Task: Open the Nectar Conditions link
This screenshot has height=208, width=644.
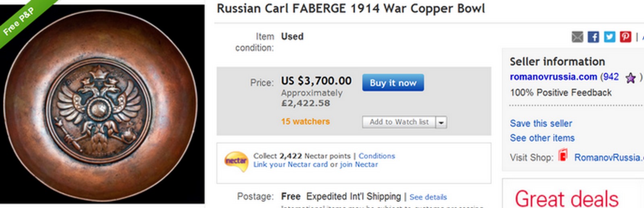Action: 377,156
